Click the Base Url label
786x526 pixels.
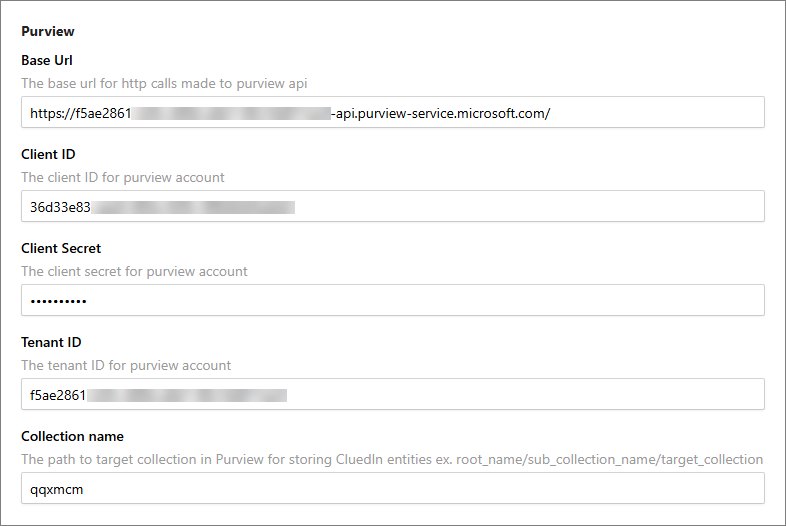point(47,60)
